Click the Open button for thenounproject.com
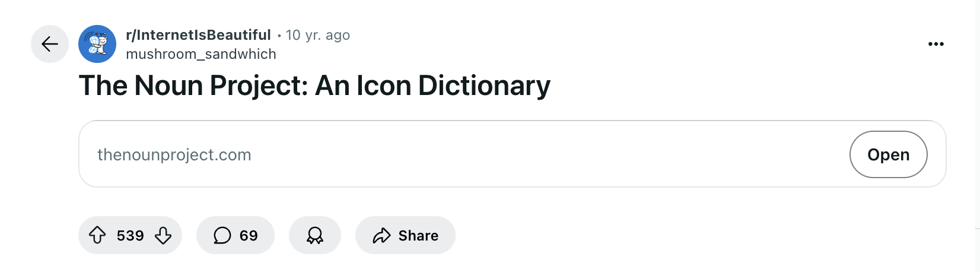Viewport: 980px width, 272px height. 889,154
